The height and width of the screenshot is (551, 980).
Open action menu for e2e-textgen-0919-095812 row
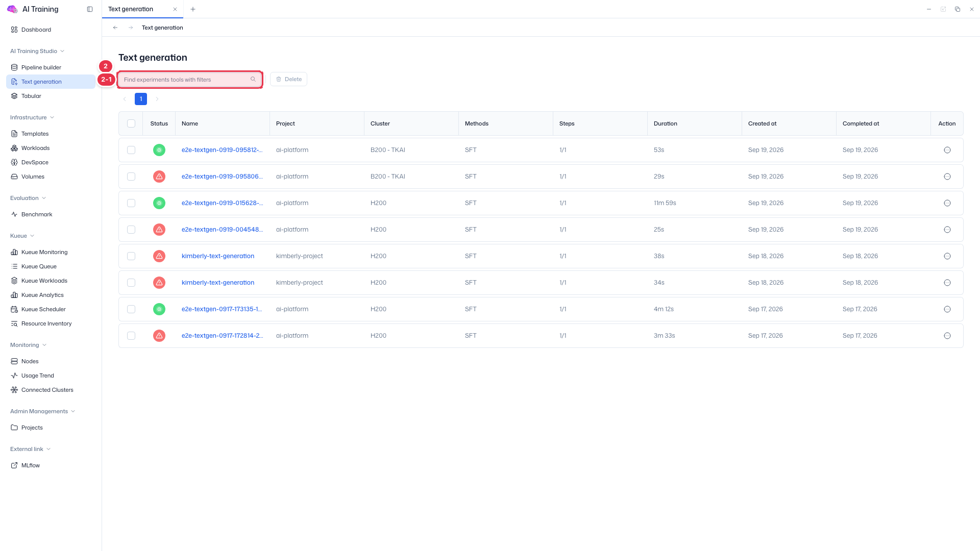(947, 150)
